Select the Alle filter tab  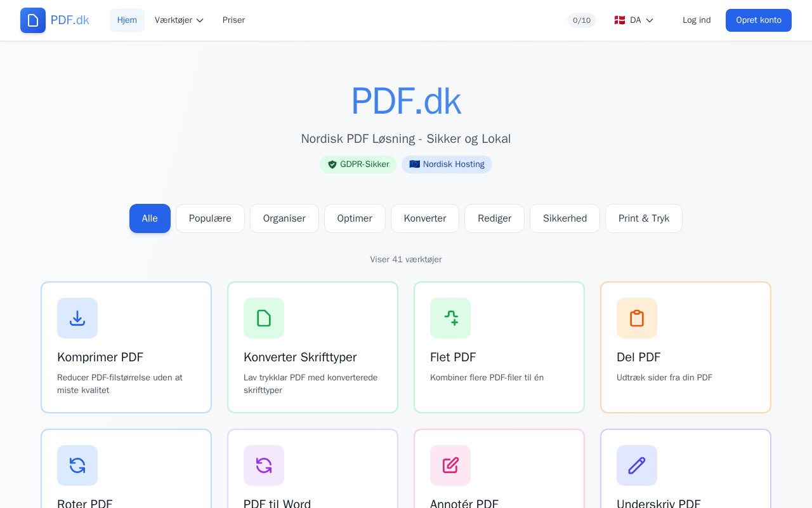150,218
